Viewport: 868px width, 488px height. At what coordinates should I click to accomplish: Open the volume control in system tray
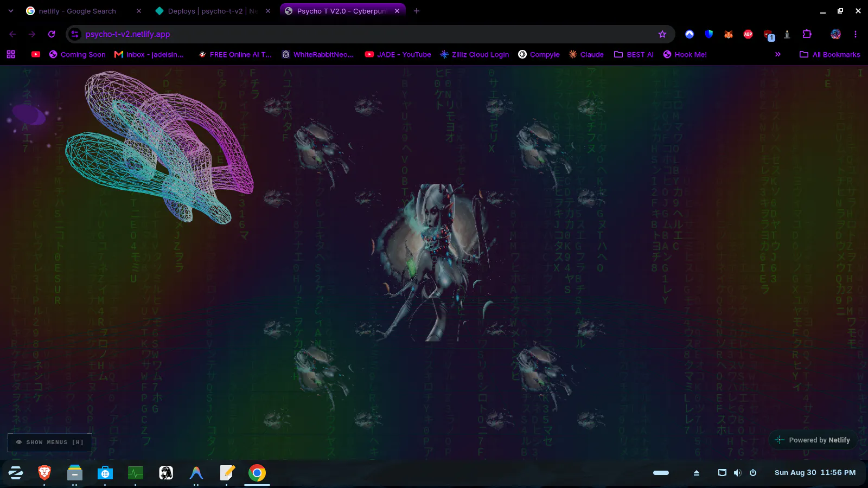[737, 473]
